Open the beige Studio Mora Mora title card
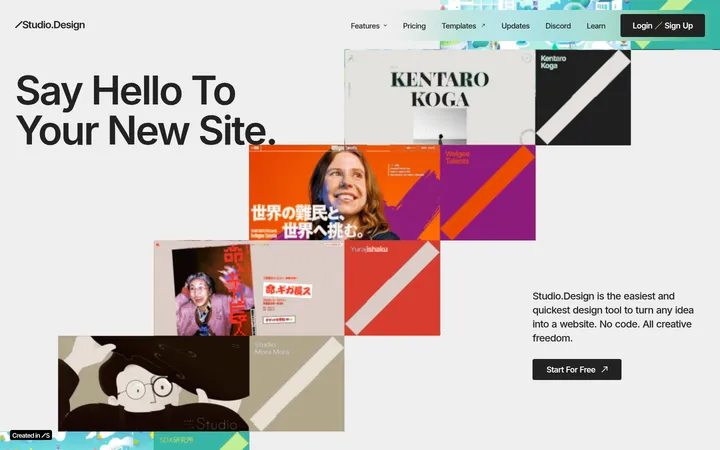This screenshot has width=720, height=450. point(297,383)
